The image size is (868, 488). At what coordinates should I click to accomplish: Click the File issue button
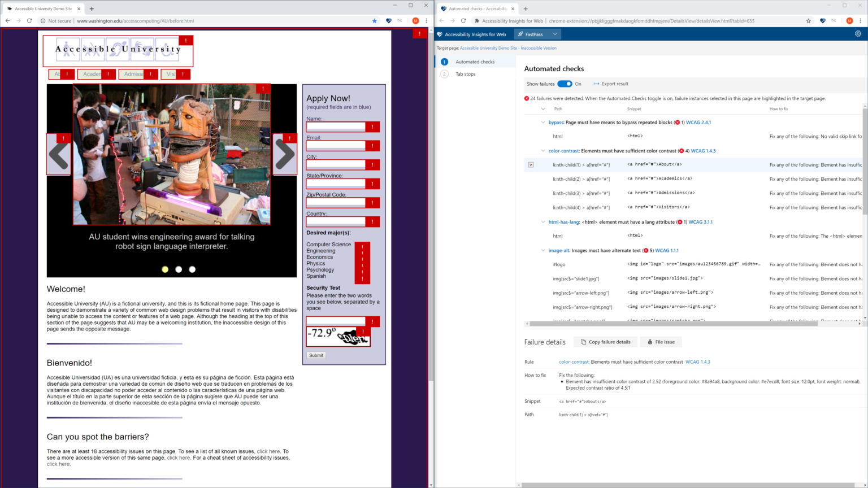pos(661,342)
